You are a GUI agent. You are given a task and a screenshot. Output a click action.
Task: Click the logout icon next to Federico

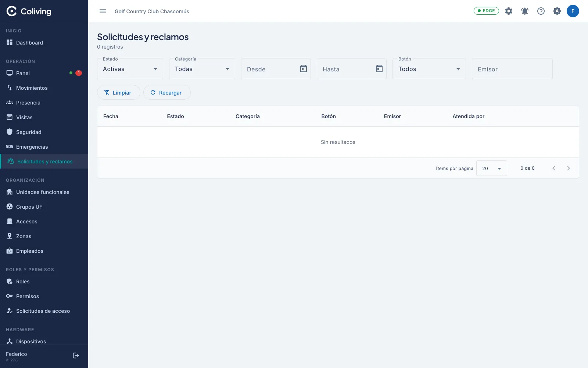76,355
